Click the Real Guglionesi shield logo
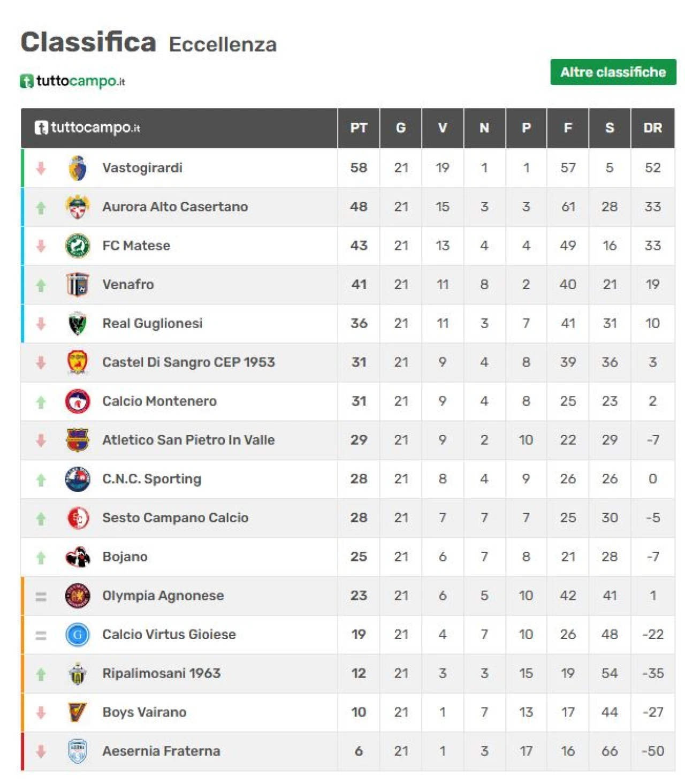This screenshot has height=784, width=685. click(x=78, y=324)
